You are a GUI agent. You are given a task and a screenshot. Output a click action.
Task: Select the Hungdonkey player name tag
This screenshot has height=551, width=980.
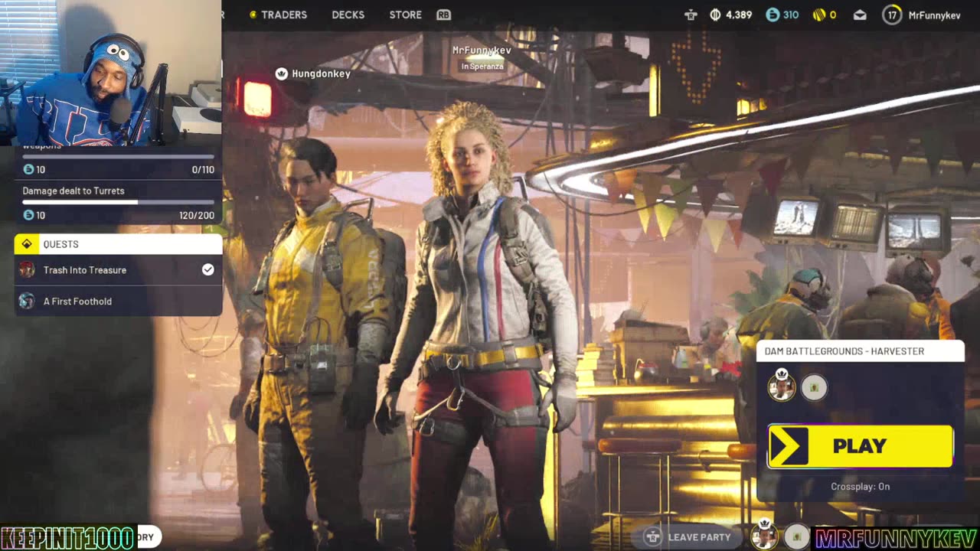tap(321, 73)
